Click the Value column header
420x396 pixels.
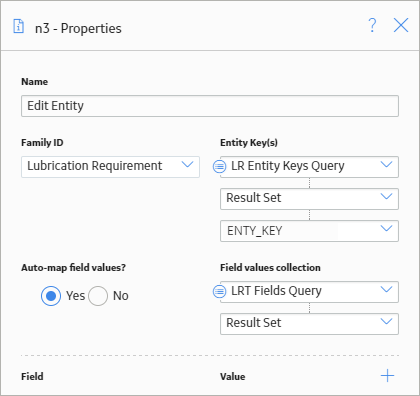233,376
